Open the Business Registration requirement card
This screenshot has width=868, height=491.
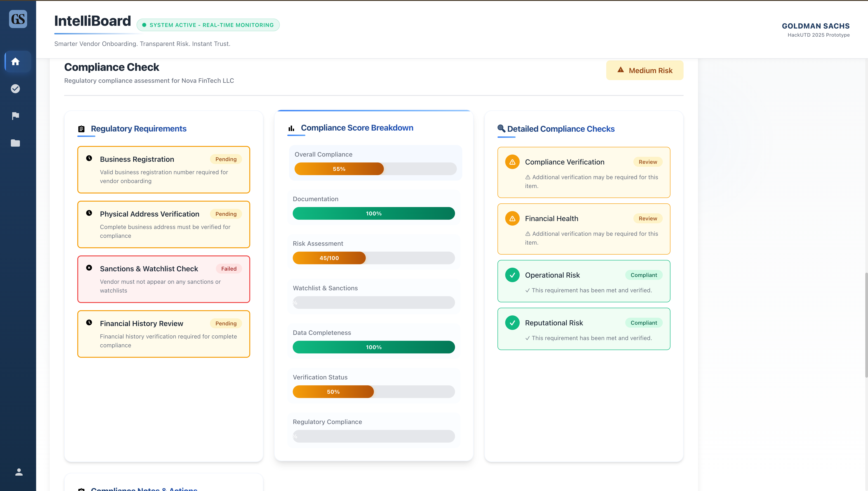tap(163, 170)
